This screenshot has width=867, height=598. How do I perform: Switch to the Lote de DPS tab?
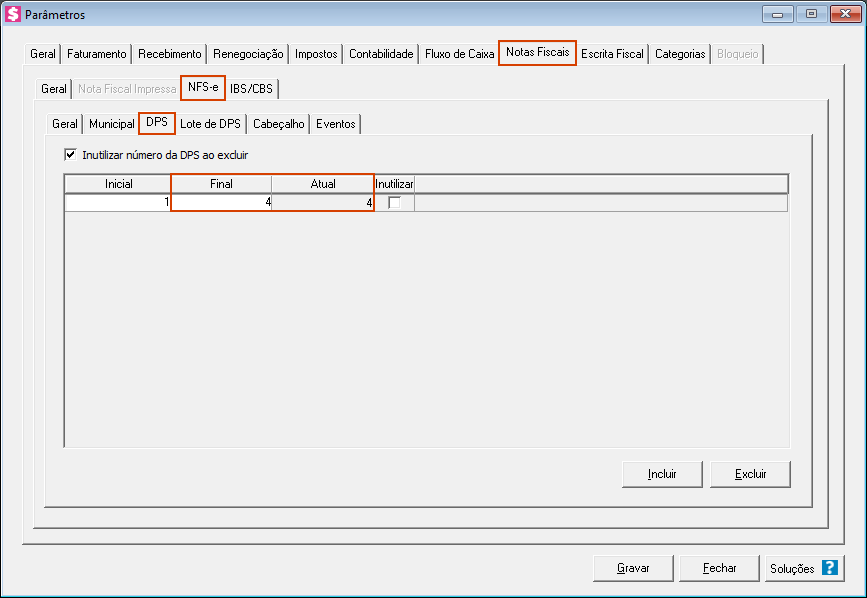[x=210, y=124]
